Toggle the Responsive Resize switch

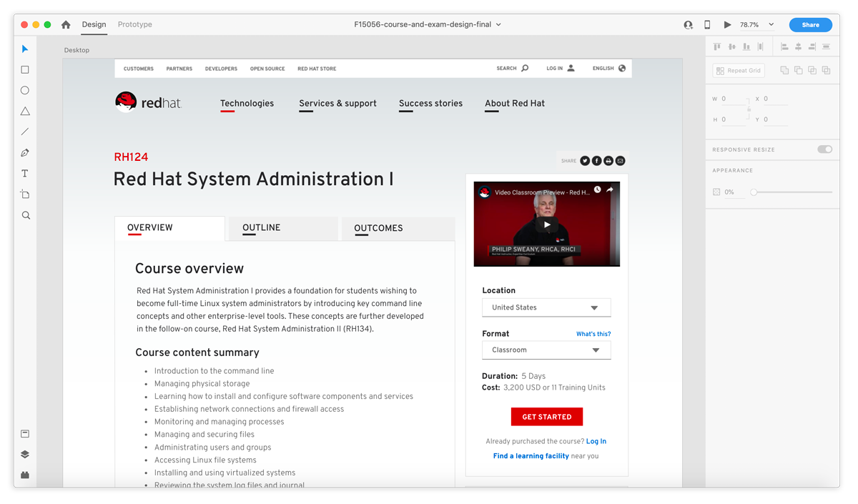pyautogui.click(x=825, y=149)
